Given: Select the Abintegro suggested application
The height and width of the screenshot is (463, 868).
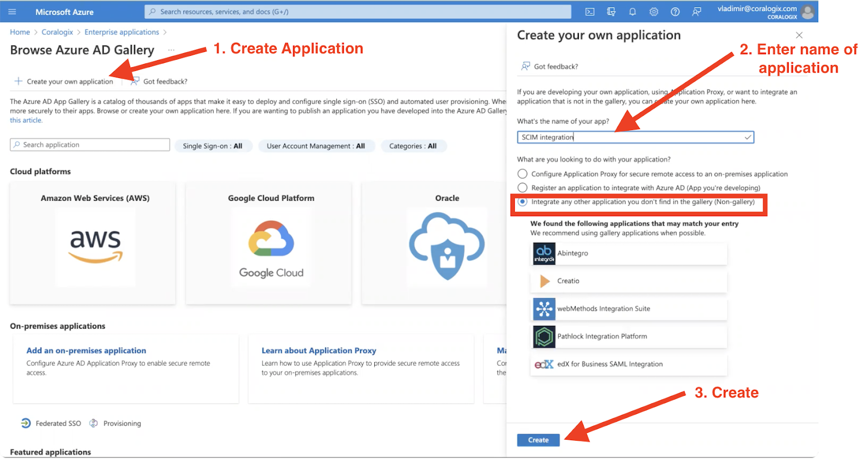Looking at the screenshot, I should [629, 253].
